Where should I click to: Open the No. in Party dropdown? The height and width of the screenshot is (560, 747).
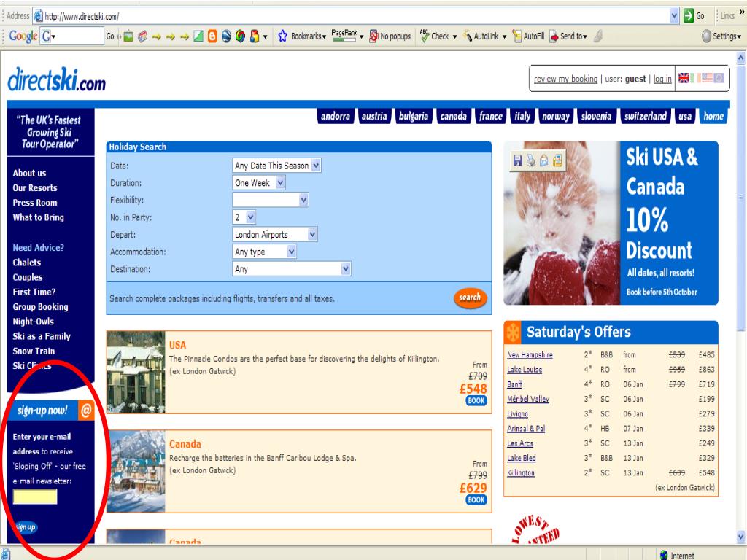[244, 217]
